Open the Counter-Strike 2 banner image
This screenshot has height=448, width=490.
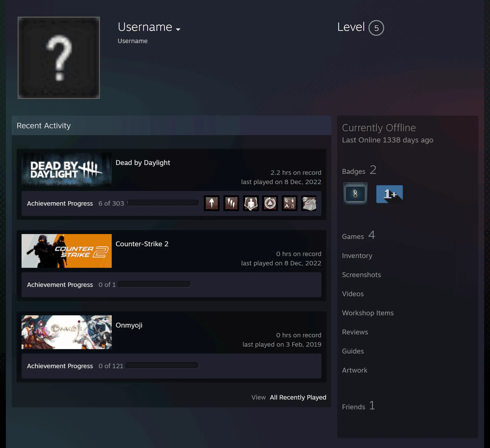coord(67,251)
